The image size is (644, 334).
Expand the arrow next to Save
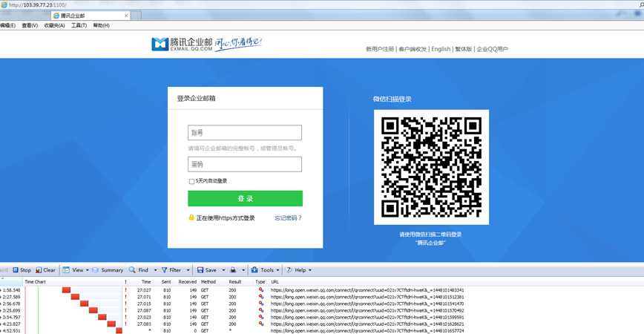click(223, 270)
